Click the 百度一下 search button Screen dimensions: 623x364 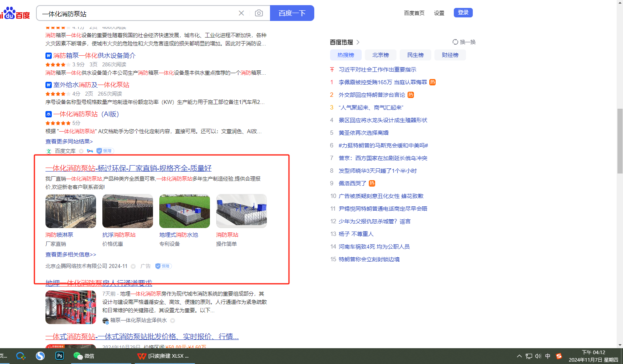[x=292, y=13]
